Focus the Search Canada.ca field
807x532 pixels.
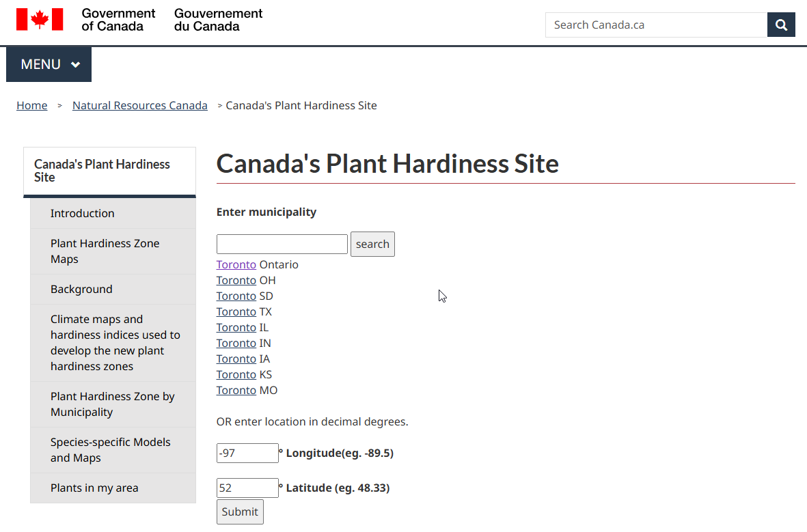pos(656,25)
